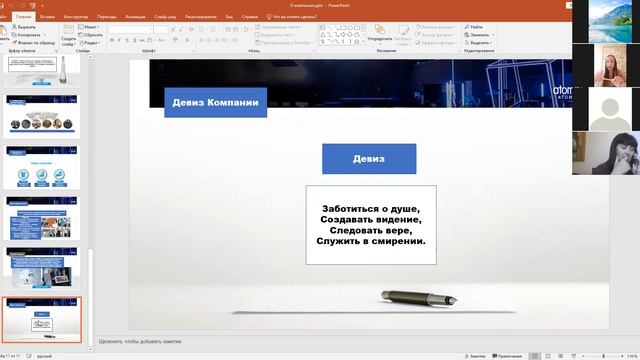
Task: Open Quick Styles (Экспресс-стили) gallery
Action: [x=403, y=35]
